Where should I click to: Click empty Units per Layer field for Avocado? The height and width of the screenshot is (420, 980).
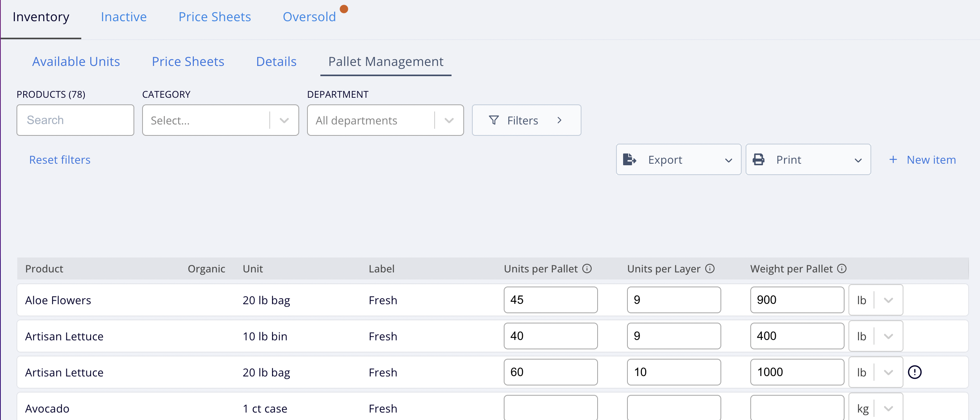[x=674, y=408]
